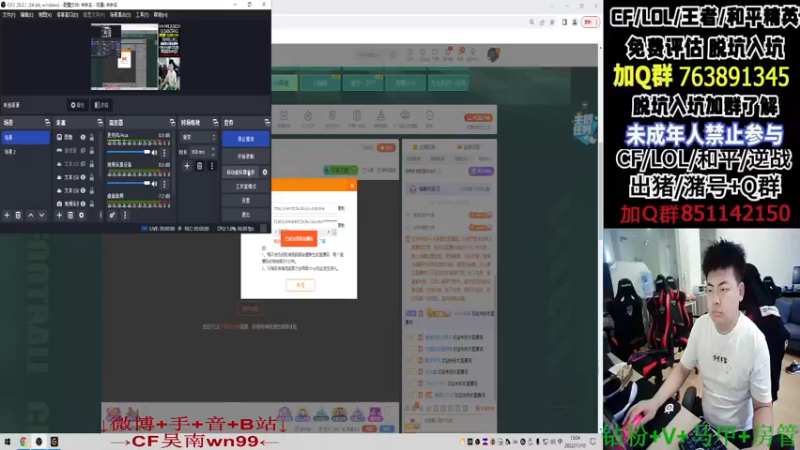Add a new scene with plus icon
The width and height of the screenshot is (800, 450).
click(7, 215)
